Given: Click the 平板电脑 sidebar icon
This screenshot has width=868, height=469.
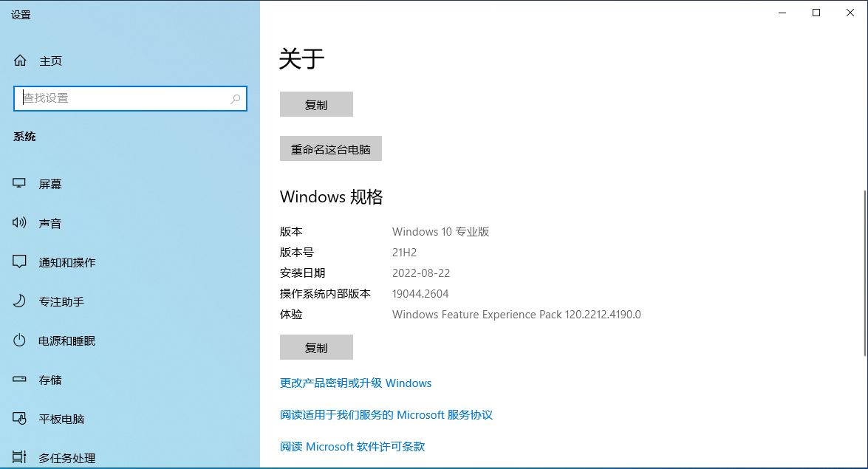Looking at the screenshot, I should pos(18,419).
